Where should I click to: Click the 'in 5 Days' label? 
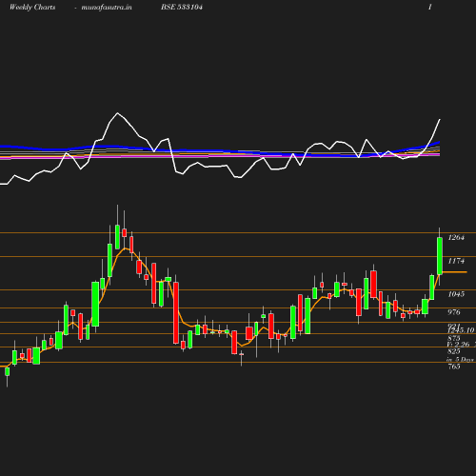tap(460, 360)
